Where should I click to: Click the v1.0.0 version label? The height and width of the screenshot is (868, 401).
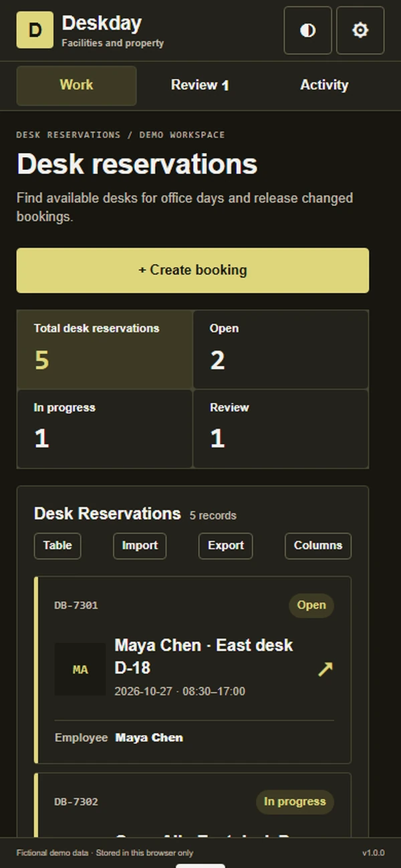[373, 853]
